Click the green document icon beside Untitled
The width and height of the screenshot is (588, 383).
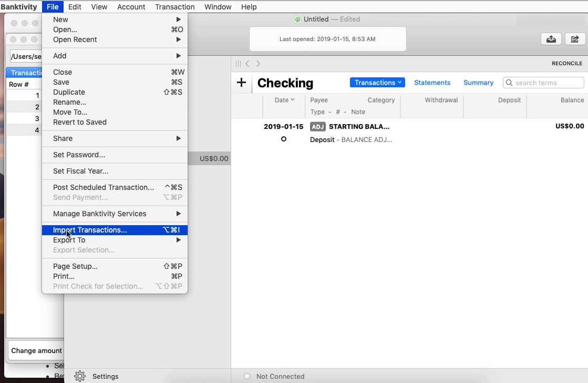tap(297, 19)
